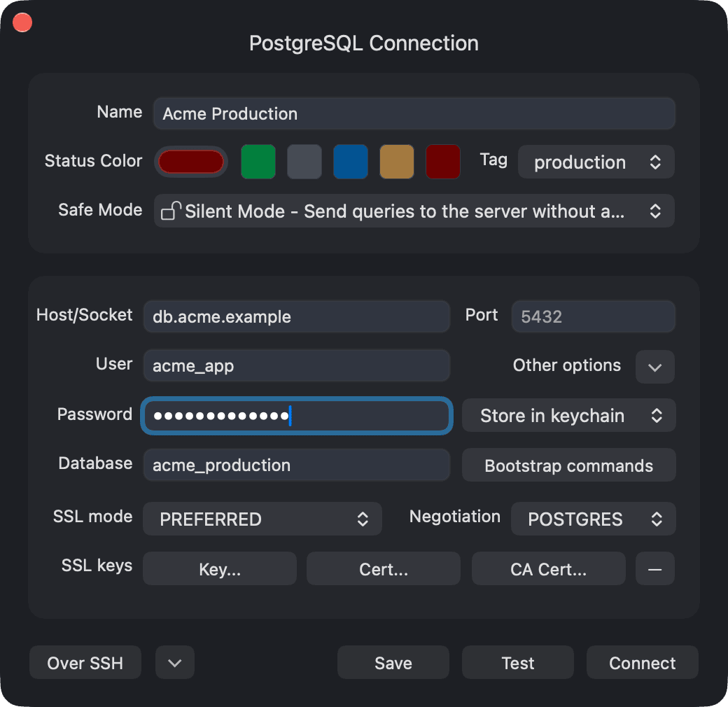Click the Key... SSL button
728x707 pixels.
coord(220,568)
